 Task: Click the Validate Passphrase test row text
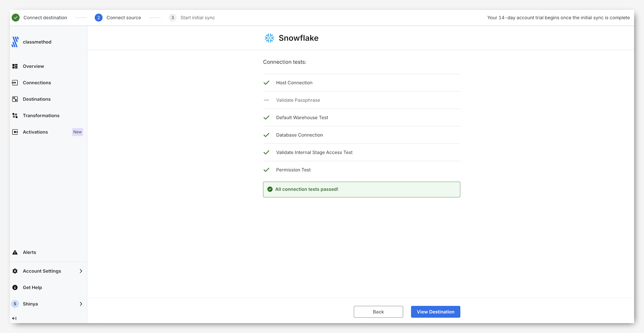coord(298,100)
